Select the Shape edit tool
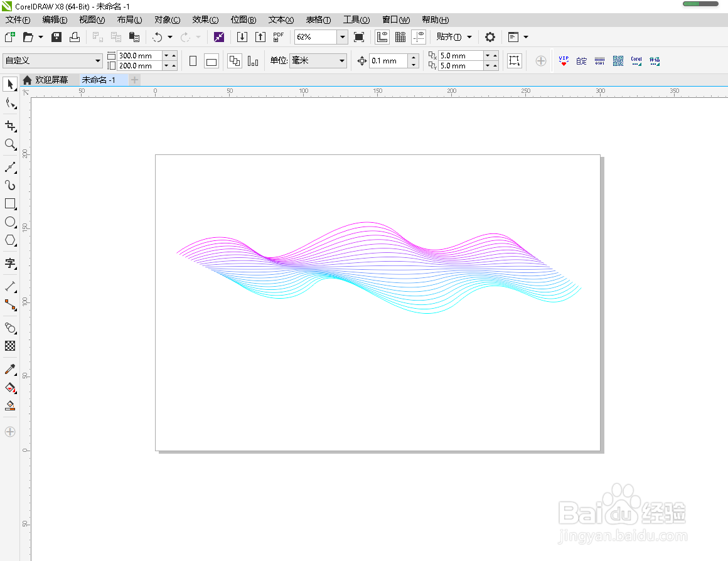Image resolution: width=728 pixels, height=561 pixels. pyautogui.click(x=10, y=103)
